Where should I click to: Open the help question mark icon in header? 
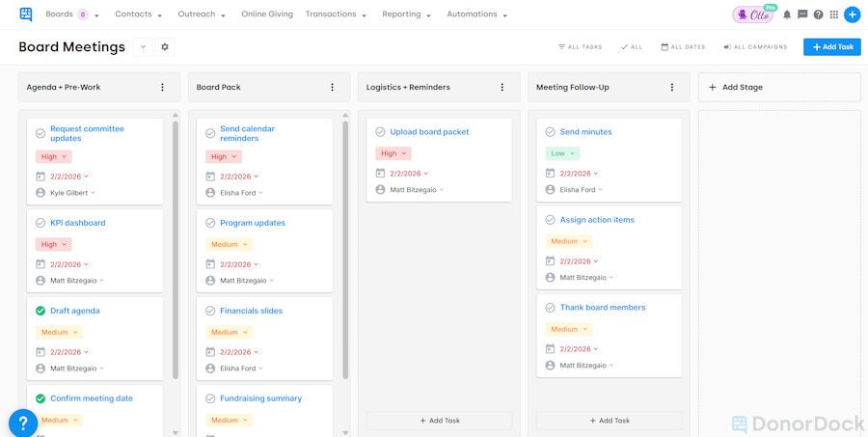click(x=818, y=15)
